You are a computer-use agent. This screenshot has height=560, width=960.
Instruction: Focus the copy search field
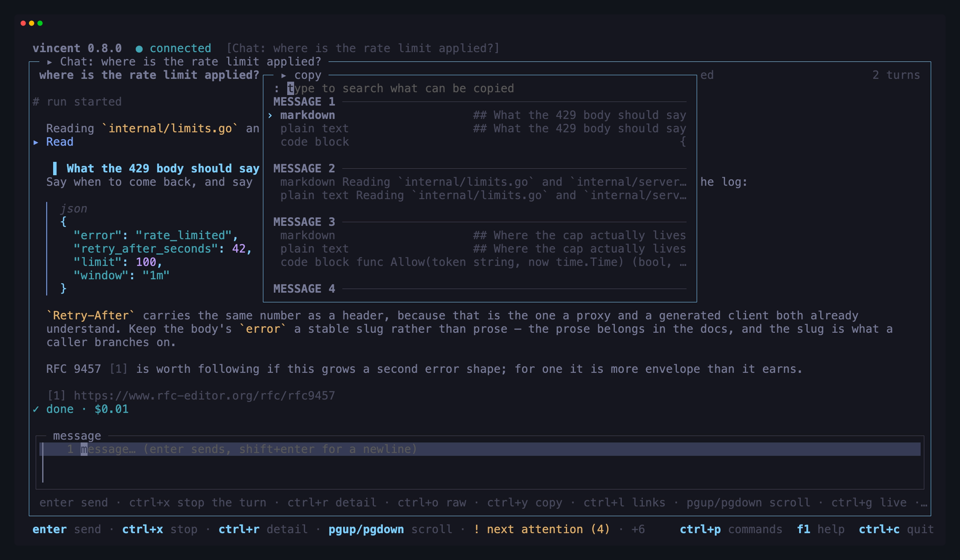pyautogui.click(x=480, y=88)
